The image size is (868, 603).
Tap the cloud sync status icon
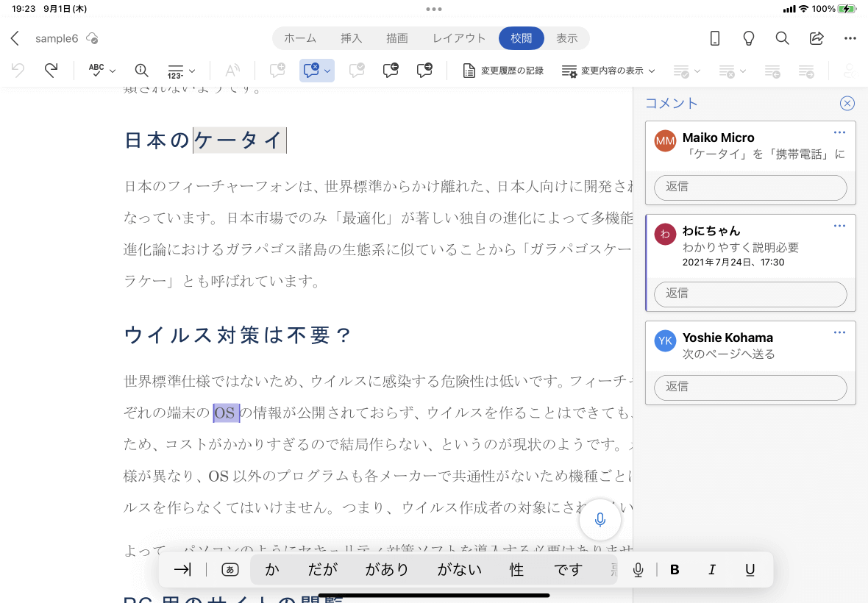(93, 38)
